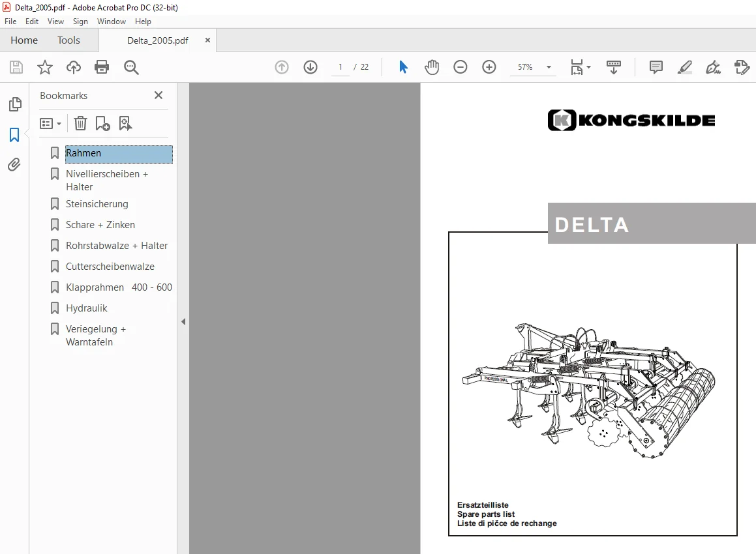
Task: Go to the next page arrow
Action: [310, 67]
